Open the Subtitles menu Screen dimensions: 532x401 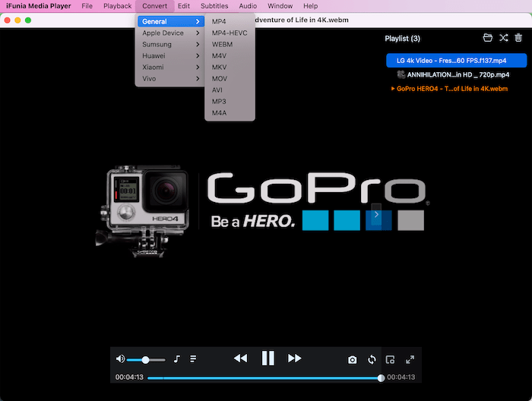[214, 6]
